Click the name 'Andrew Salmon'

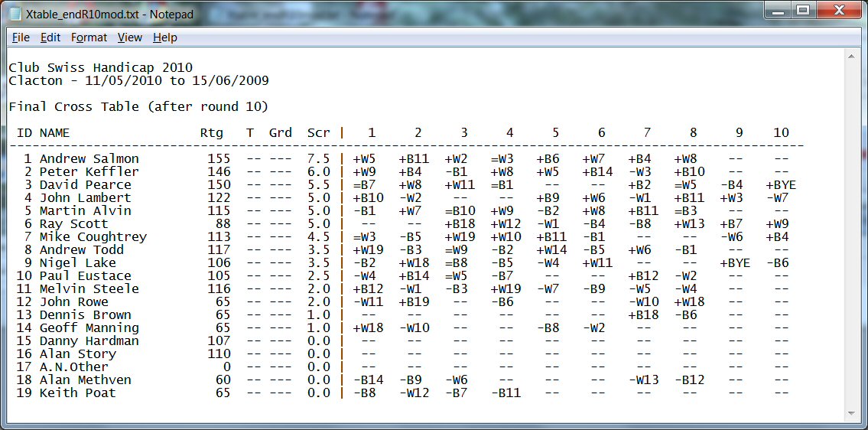point(89,159)
